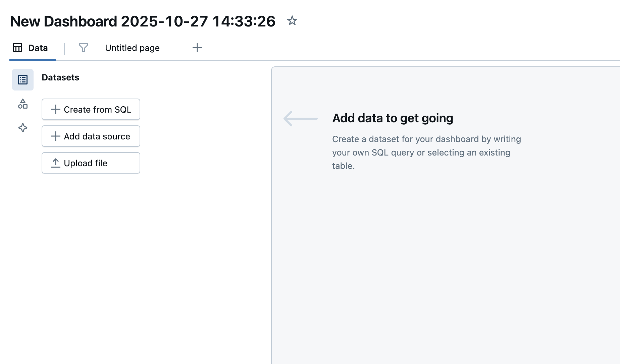Image resolution: width=620 pixels, height=364 pixels.
Task: Click the plus icon on Add data source
Action: click(x=55, y=136)
